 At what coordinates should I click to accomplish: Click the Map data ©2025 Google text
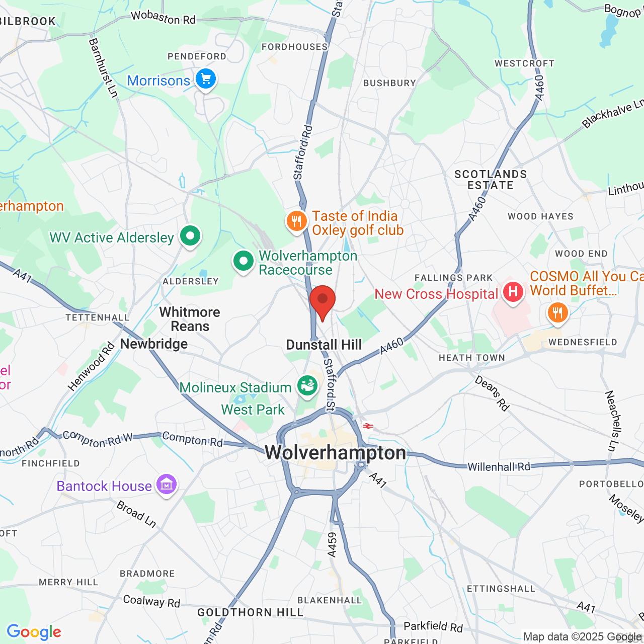click(x=583, y=637)
